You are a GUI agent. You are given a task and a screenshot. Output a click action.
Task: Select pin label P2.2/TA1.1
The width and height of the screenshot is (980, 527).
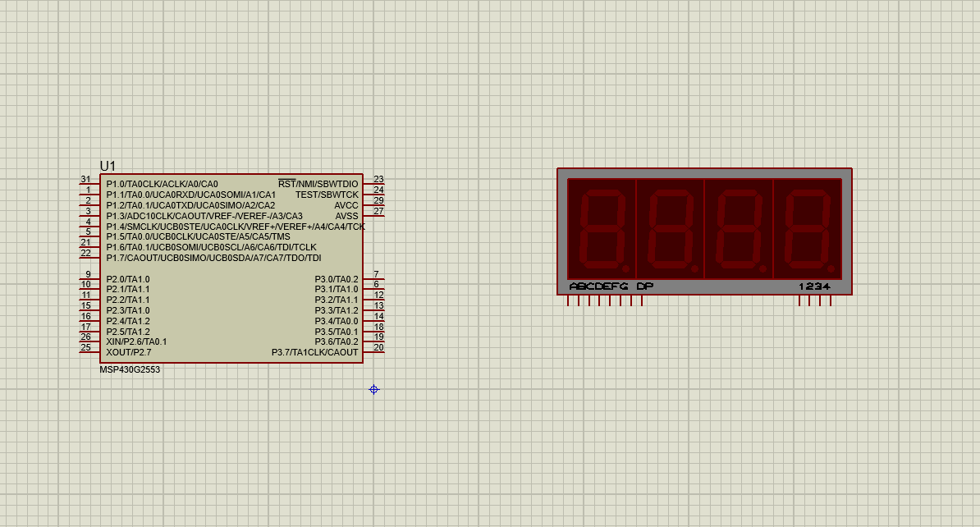coord(128,300)
